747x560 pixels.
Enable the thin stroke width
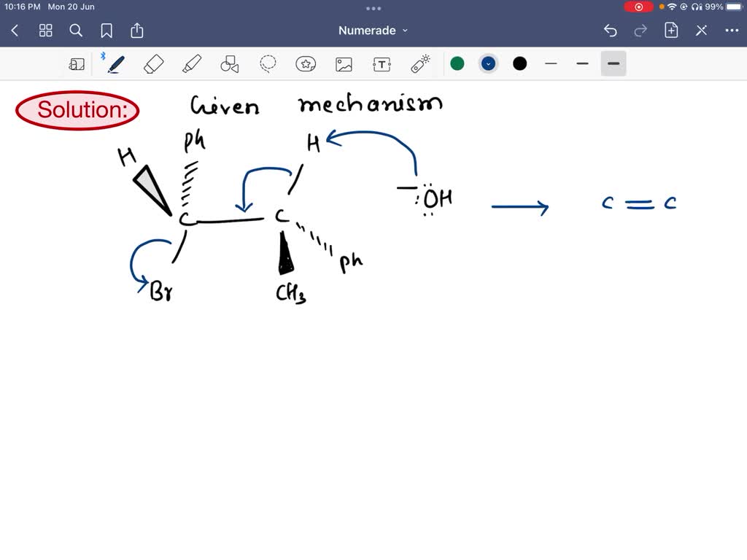pyautogui.click(x=551, y=63)
